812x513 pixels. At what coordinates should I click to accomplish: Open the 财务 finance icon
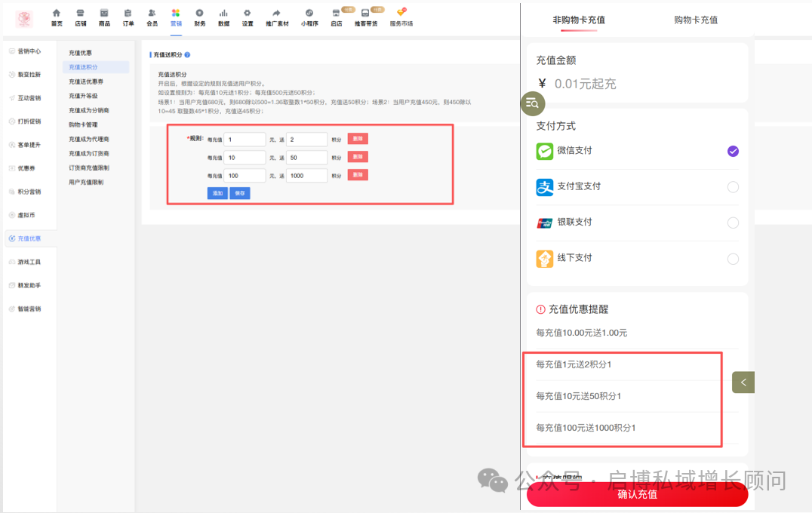199,14
